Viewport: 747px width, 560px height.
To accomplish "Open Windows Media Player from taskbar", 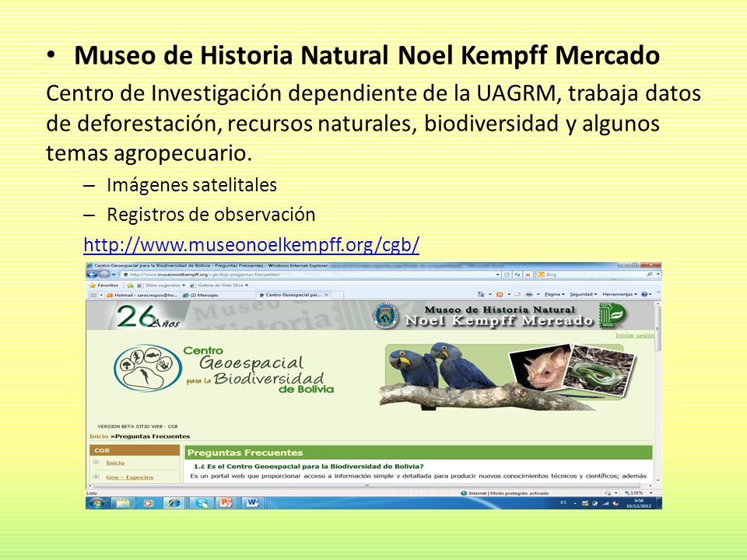I will click(x=148, y=503).
